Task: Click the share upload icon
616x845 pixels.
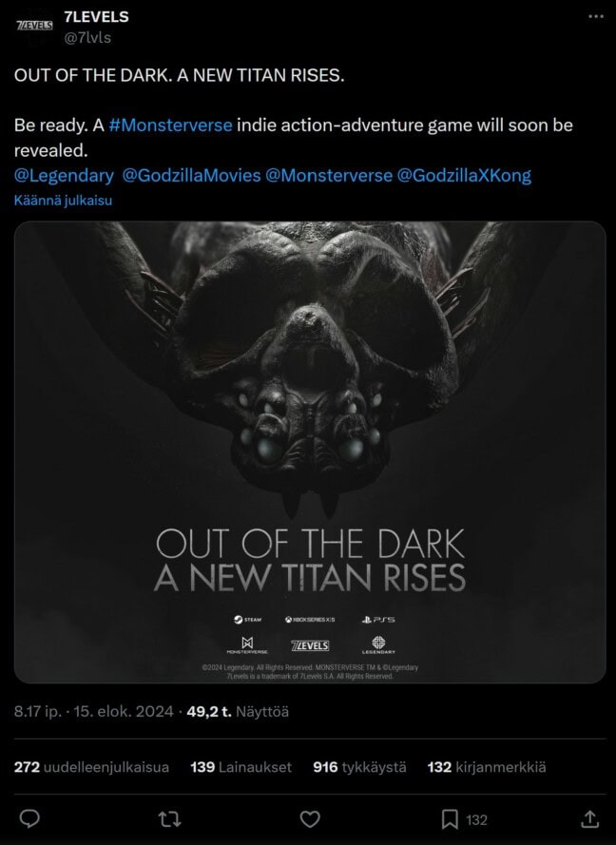Action: 590,819
